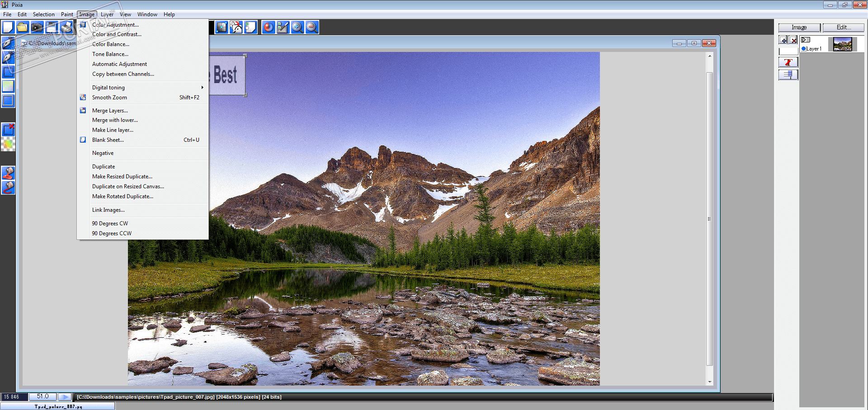Click the smooth zoom penguin toolbar icon
Screen dimensions: 868x410
point(236,27)
